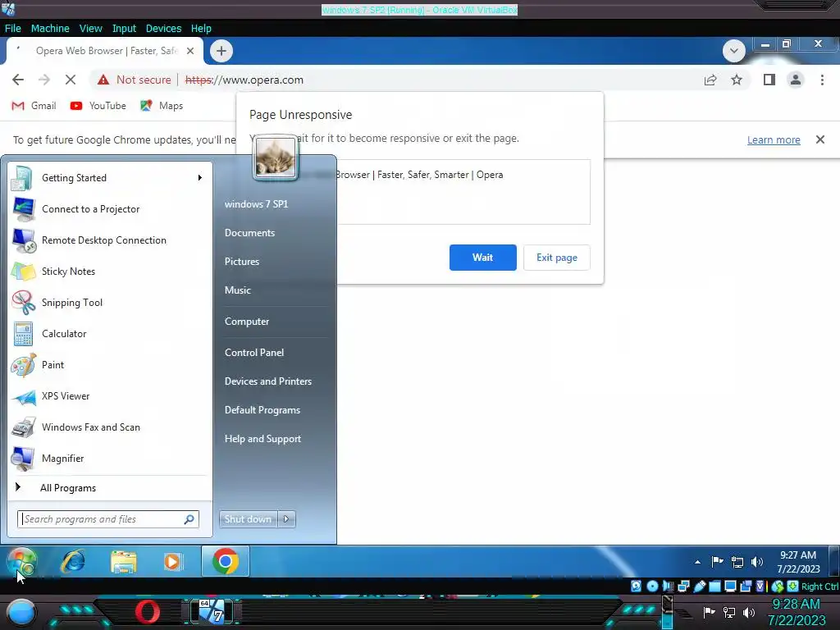
Task: Launch Magnifier
Action: pyautogui.click(x=110, y=458)
